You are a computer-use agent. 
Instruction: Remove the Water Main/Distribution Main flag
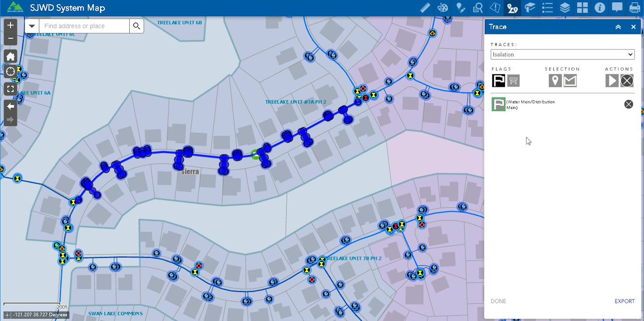pos(628,104)
